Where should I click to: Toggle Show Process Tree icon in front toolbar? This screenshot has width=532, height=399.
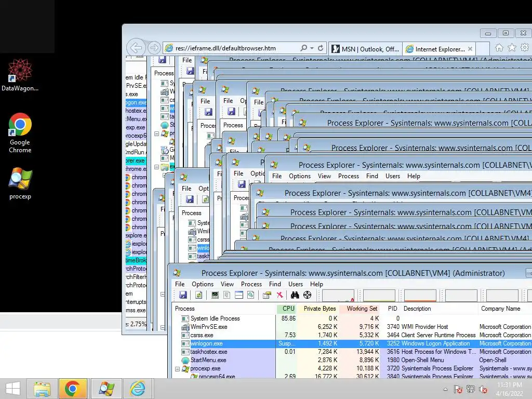227,295
